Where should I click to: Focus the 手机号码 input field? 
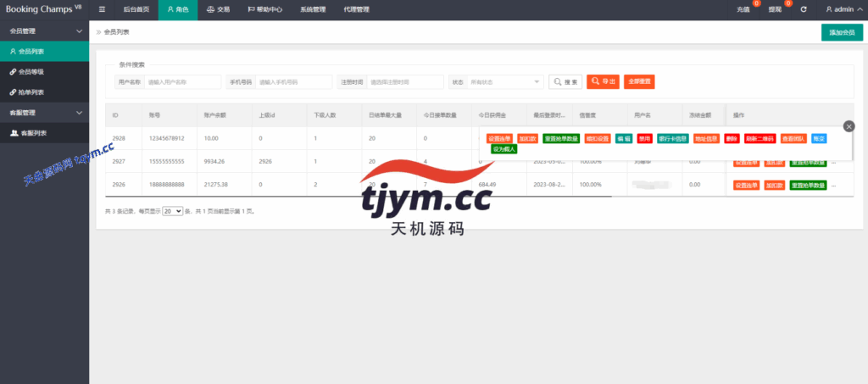[294, 82]
